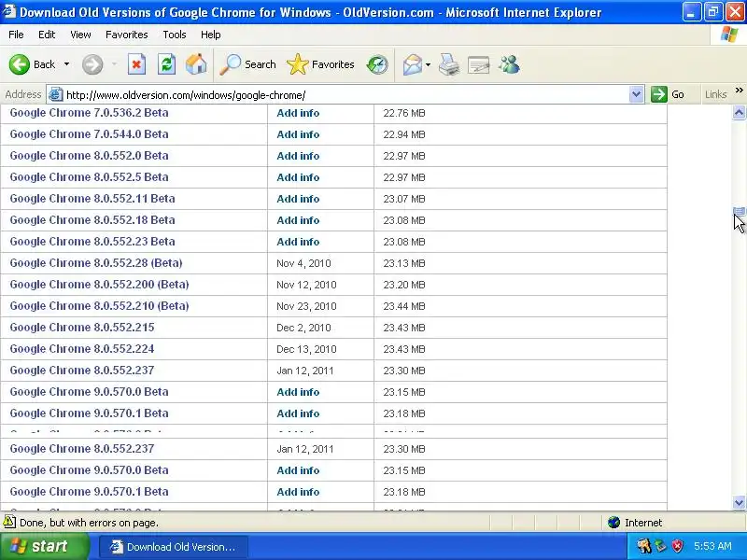This screenshot has height=560, width=747.
Task: Open Google Chrome 8.0.552.11 Beta link
Action: point(92,199)
